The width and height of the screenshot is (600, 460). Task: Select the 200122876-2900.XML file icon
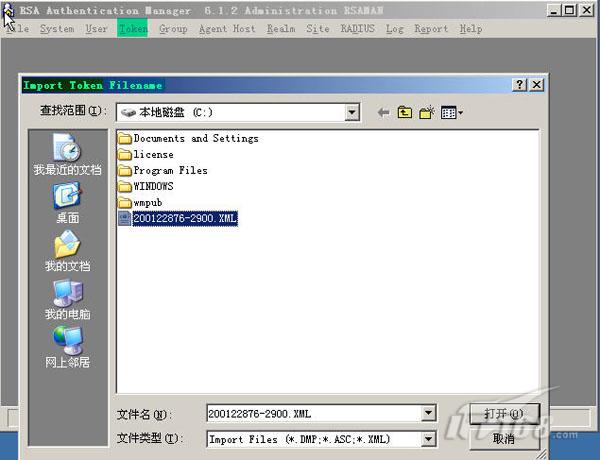pyautogui.click(x=125, y=219)
